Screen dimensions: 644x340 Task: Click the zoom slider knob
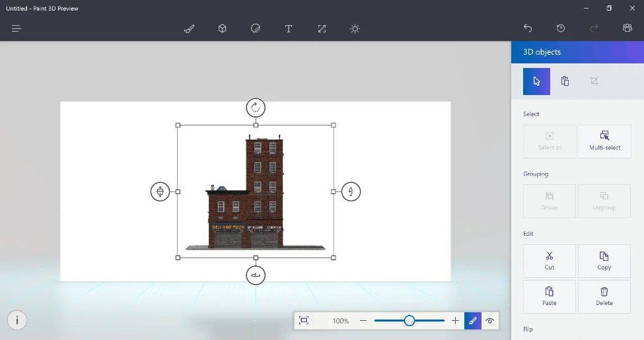tap(409, 321)
